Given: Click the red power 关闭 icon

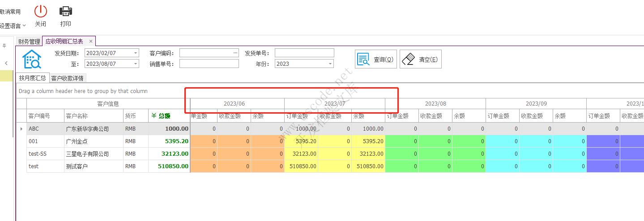Looking at the screenshot, I should pyautogui.click(x=41, y=12).
